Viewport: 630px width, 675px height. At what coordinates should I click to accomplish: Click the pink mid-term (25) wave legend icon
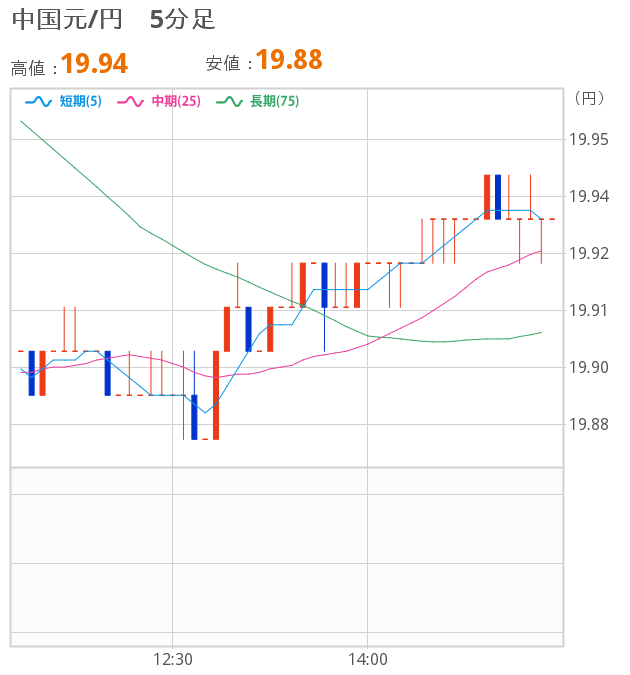coord(130,102)
